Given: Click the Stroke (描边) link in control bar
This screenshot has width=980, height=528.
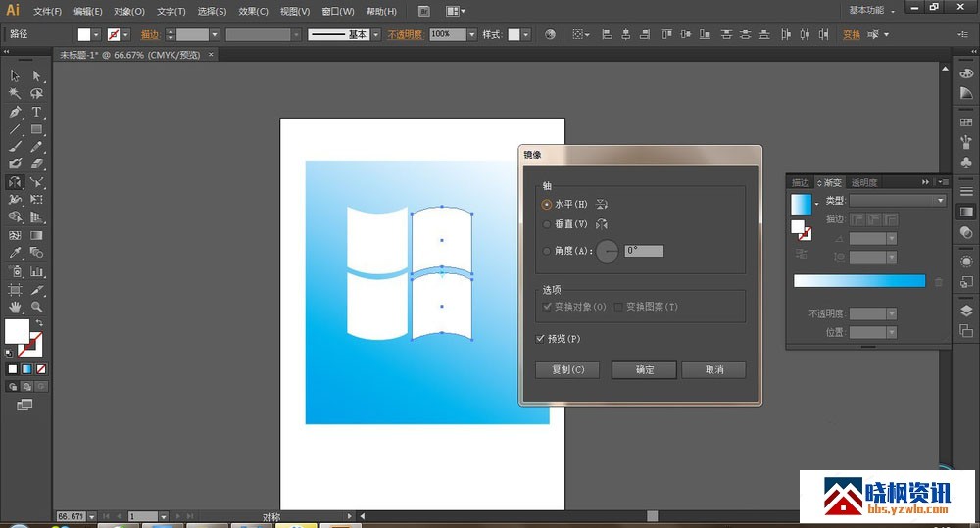Looking at the screenshot, I should (x=149, y=35).
